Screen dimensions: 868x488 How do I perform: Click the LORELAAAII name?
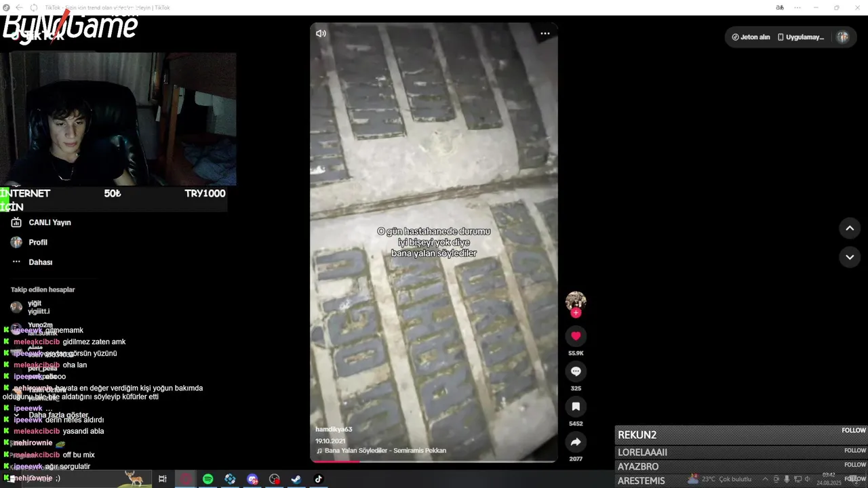click(642, 452)
